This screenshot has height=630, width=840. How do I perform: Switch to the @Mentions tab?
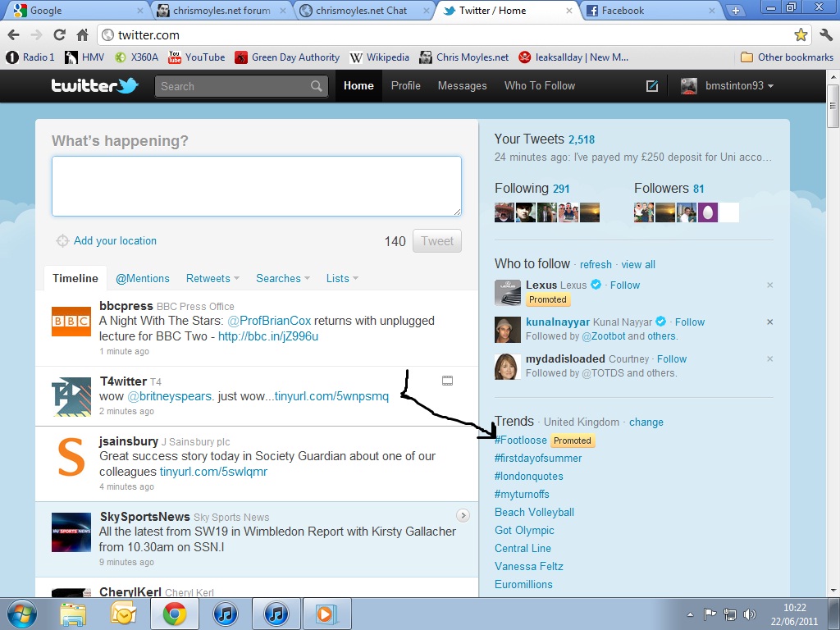[x=143, y=278]
